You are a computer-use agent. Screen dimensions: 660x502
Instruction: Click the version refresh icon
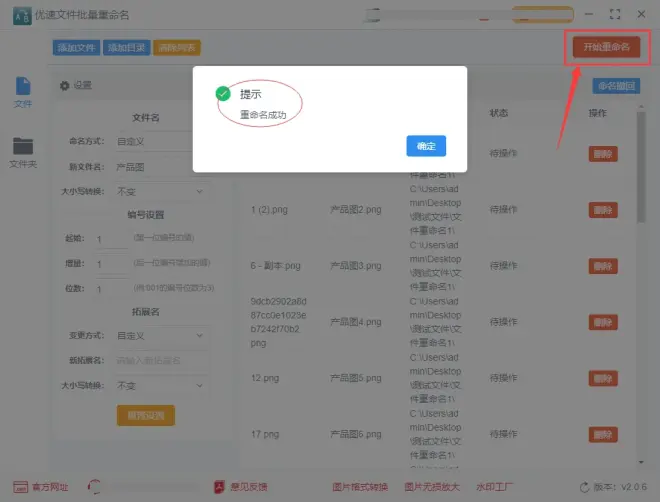point(584,487)
